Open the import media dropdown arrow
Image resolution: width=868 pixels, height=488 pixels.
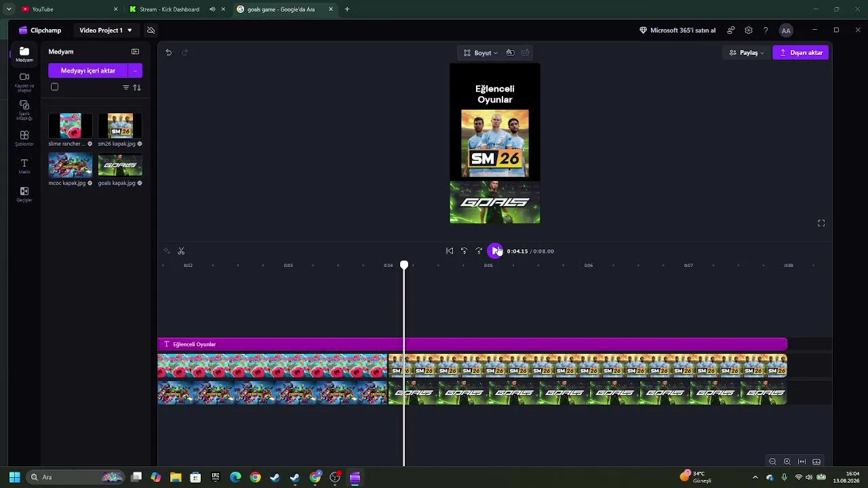pos(135,70)
